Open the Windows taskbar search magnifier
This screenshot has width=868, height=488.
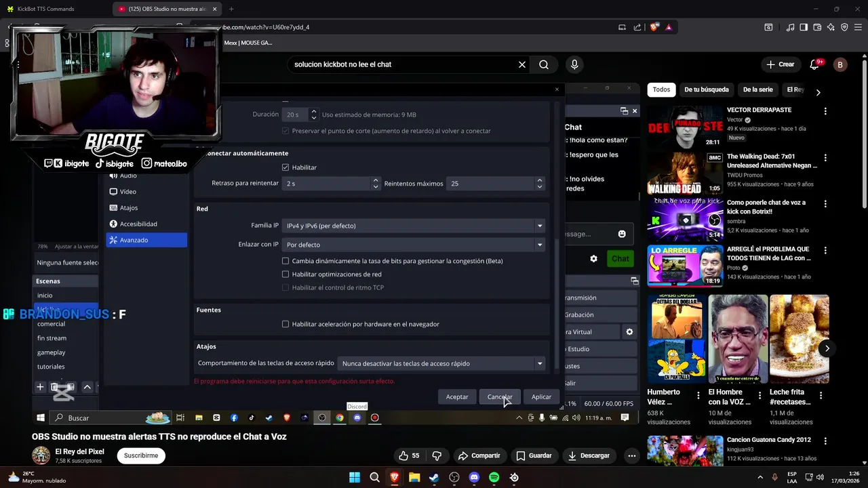[374, 477]
